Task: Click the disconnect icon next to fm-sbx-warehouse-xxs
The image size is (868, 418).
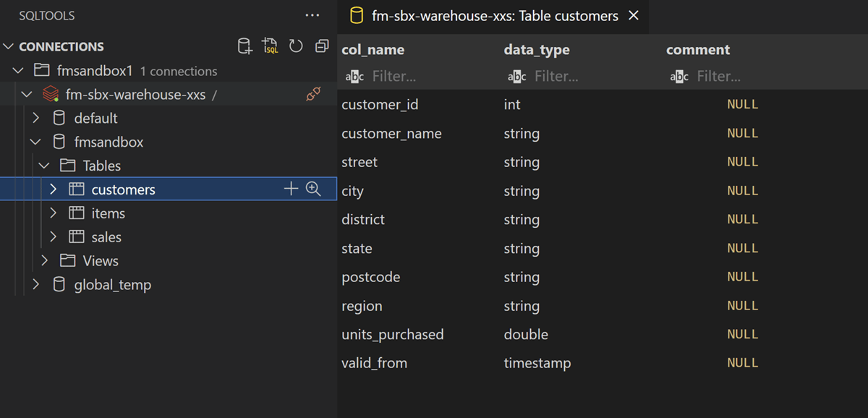Action: pyautogui.click(x=312, y=94)
